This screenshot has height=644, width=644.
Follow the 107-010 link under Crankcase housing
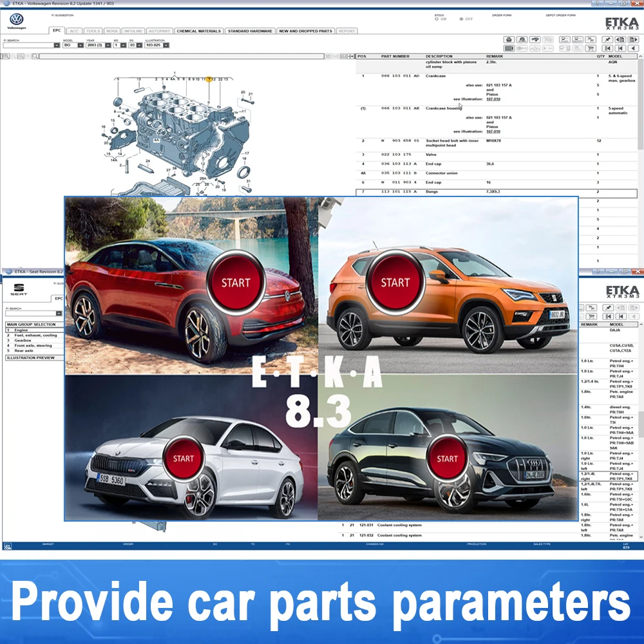[x=493, y=131]
